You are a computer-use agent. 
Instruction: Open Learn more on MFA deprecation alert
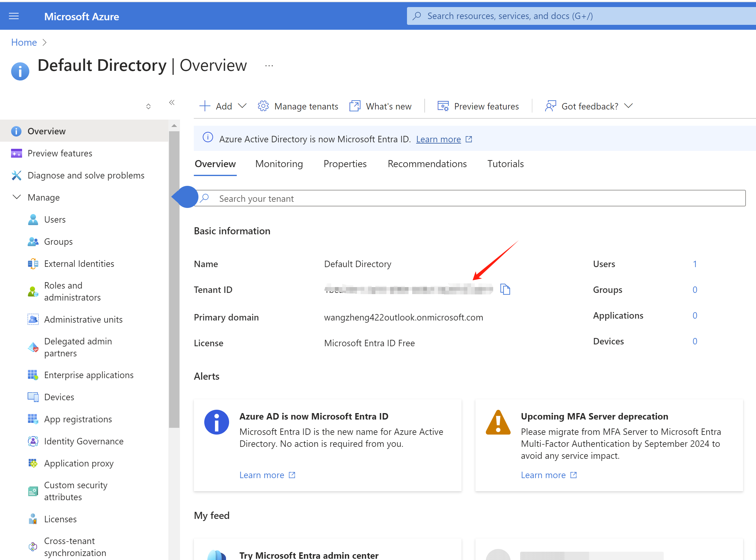point(543,475)
